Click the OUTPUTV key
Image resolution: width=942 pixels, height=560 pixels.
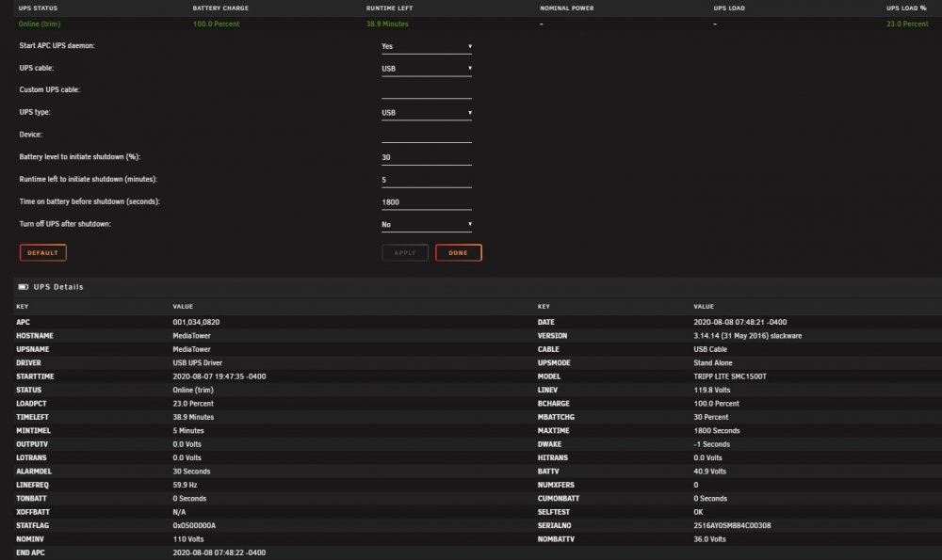(32, 445)
